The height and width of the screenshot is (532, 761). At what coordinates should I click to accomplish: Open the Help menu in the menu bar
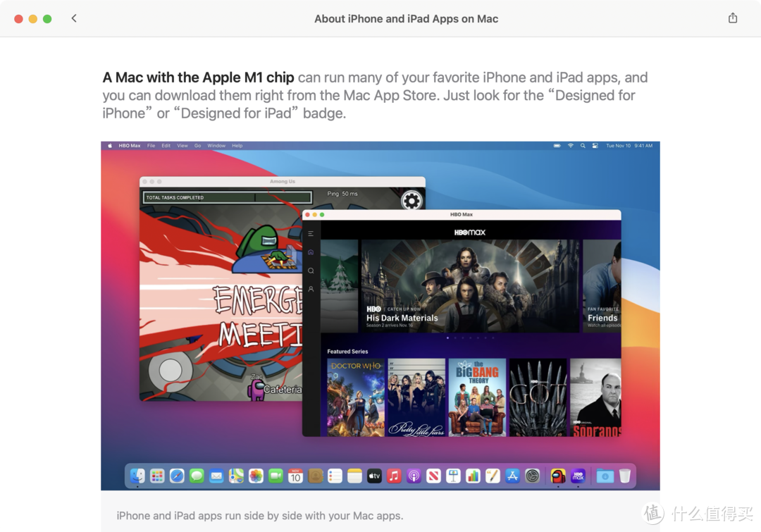tap(237, 145)
